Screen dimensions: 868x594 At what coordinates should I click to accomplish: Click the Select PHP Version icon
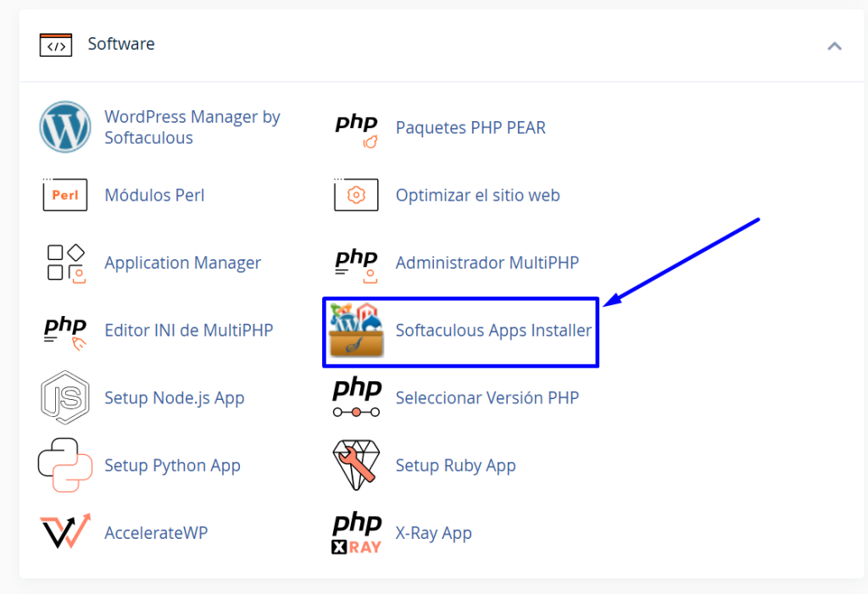point(357,397)
